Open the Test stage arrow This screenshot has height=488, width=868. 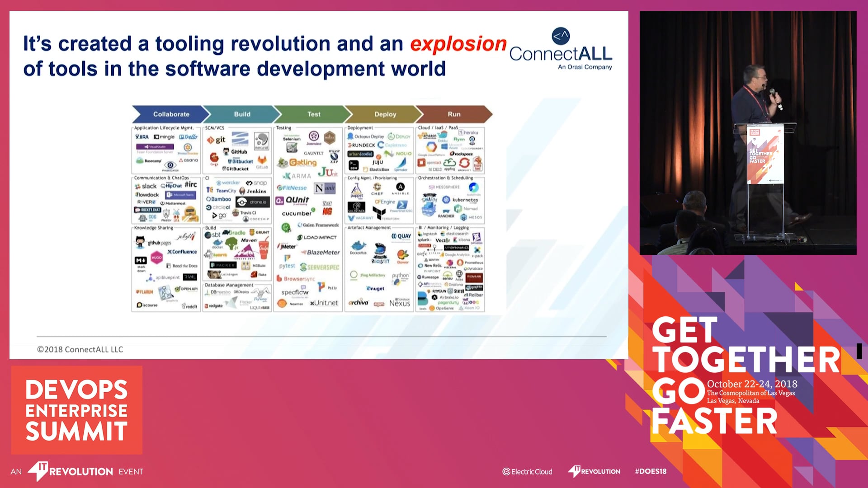tap(314, 114)
